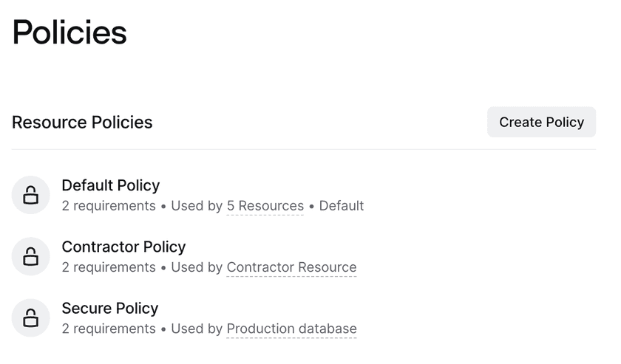This screenshot has width=621, height=364.
Task: Click "2 requirements" under Secure Policy
Action: click(x=109, y=329)
